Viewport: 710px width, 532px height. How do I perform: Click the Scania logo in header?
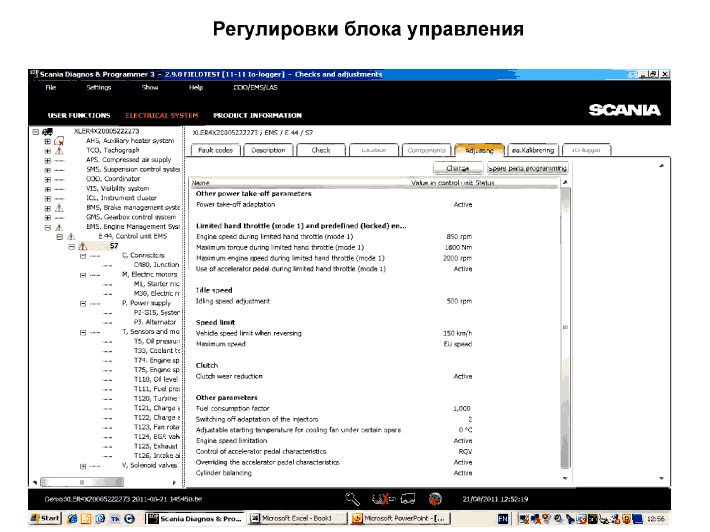point(624,110)
